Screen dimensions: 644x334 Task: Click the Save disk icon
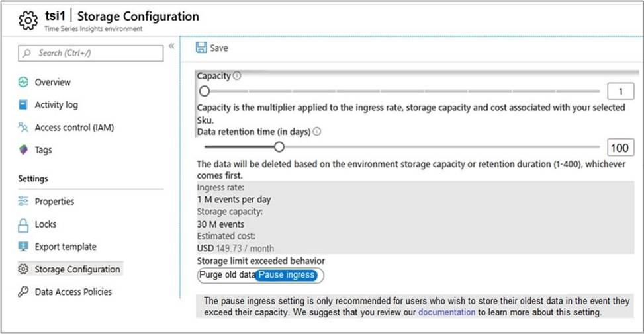click(x=201, y=48)
